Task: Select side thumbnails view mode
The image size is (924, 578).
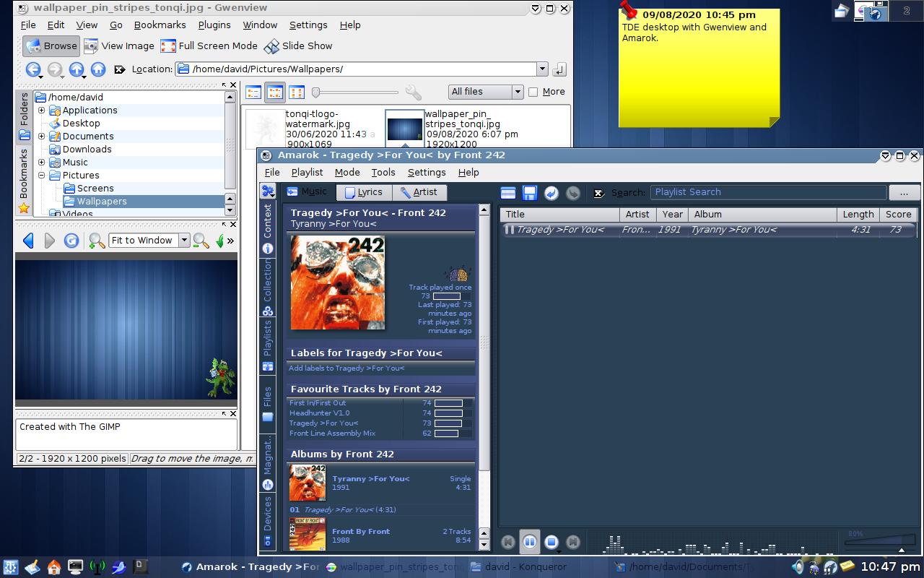Action: point(275,92)
